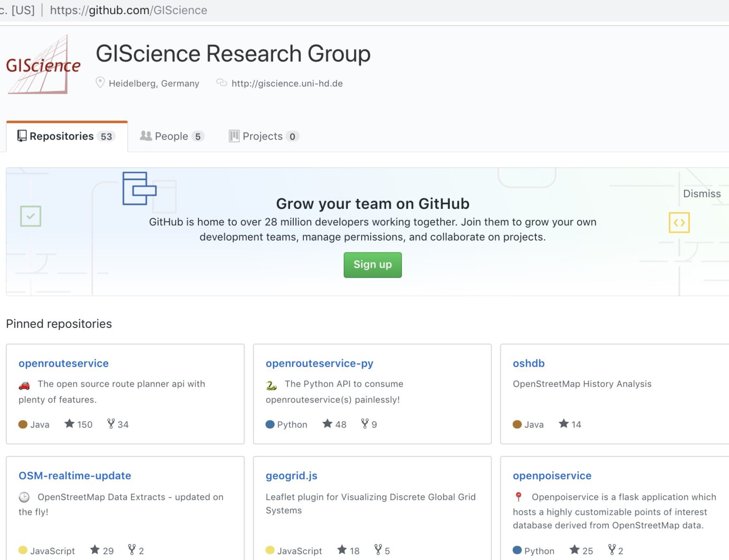Click fork icon on openpoiservice card
The height and width of the screenshot is (560, 729).
612,550
